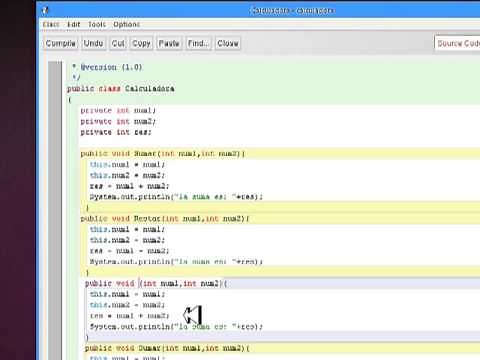Open the Tools menu
480x360 pixels.
[97, 24]
